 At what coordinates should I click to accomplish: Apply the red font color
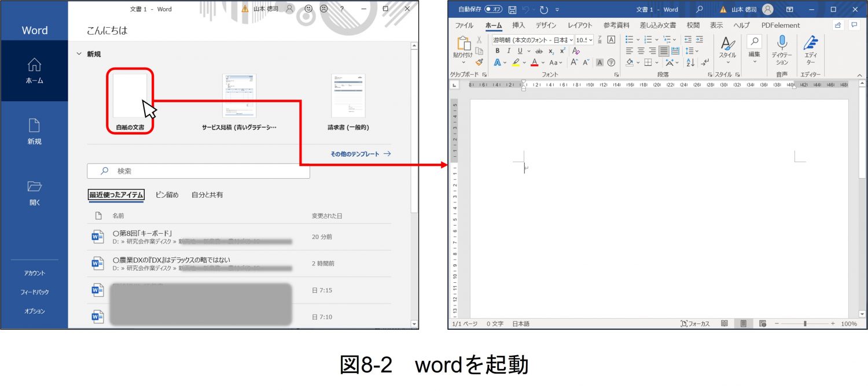[x=535, y=62]
